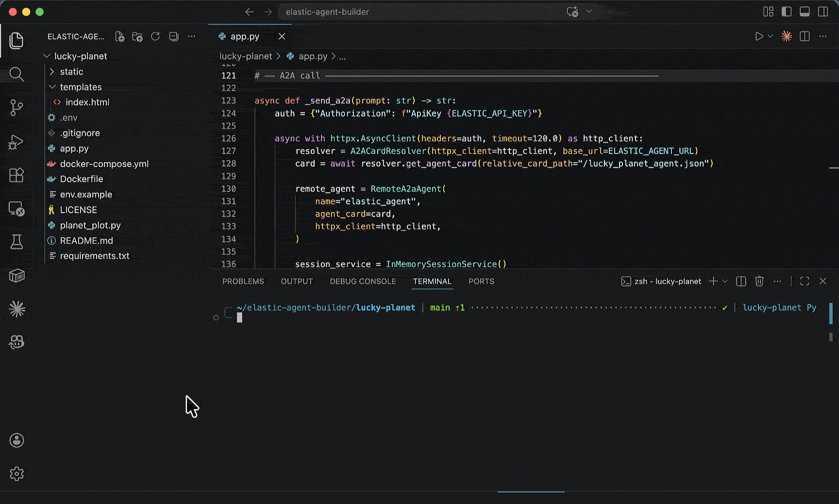Refresh the Explorer file tree
The width and height of the screenshot is (839, 504).
155,36
